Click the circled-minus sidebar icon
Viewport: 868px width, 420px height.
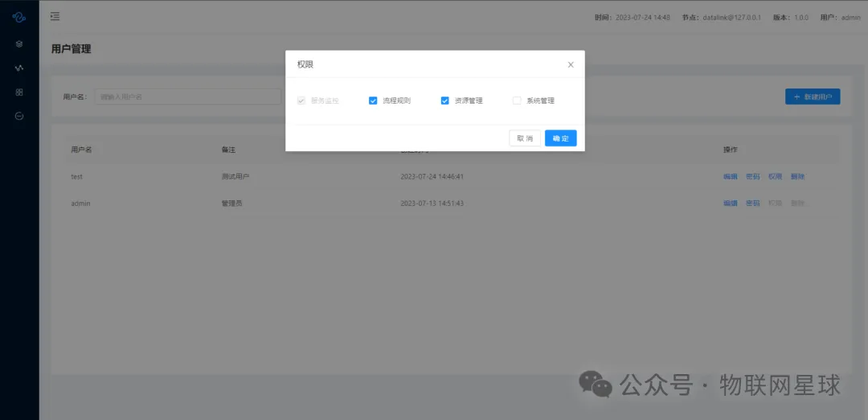tap(19, 116)
